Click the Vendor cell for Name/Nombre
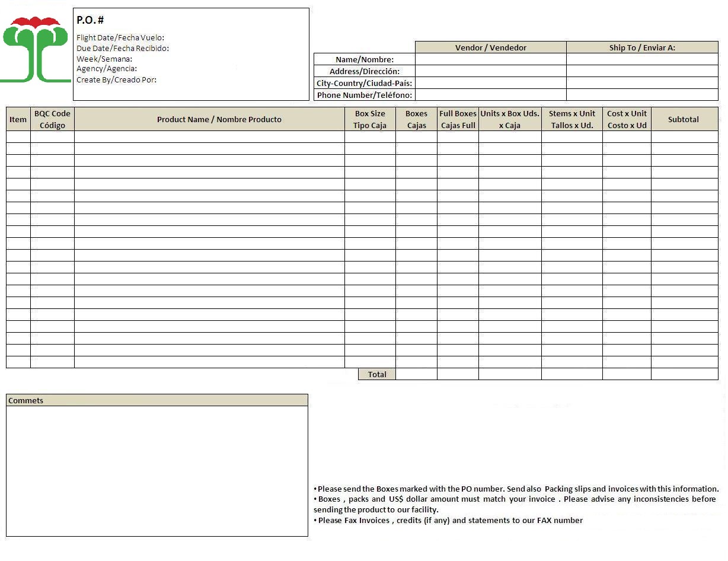This screenshot has width=728, height=561. click(x=491, y=59)
